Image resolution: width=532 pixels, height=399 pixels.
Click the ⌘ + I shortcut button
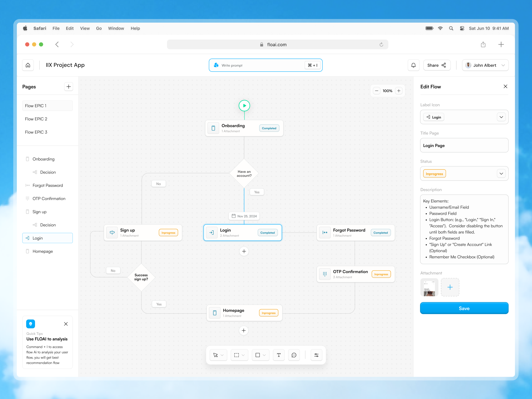coord(312,65)
